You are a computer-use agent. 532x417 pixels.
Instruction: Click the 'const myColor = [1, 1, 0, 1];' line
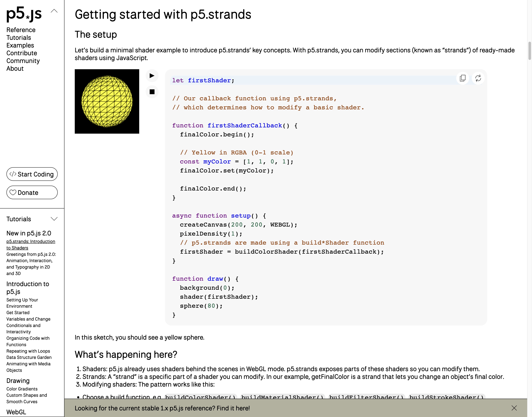tap(237, 162)
